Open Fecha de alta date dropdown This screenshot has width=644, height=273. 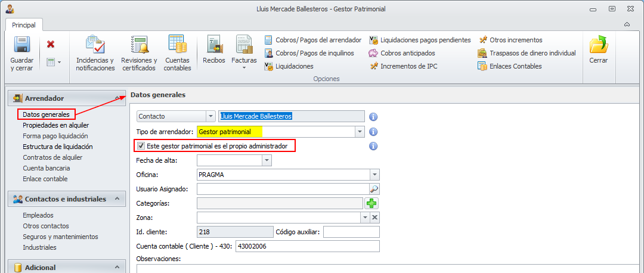point(267,160)
